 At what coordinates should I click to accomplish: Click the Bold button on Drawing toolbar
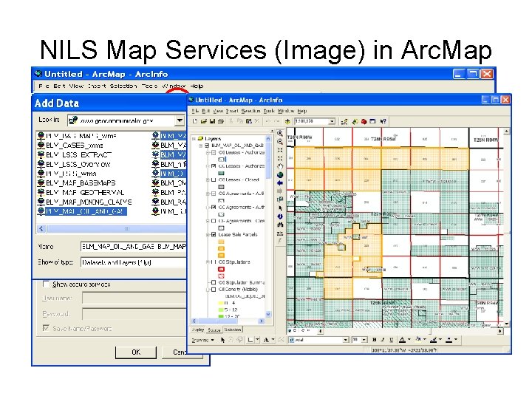coord(374,340)
